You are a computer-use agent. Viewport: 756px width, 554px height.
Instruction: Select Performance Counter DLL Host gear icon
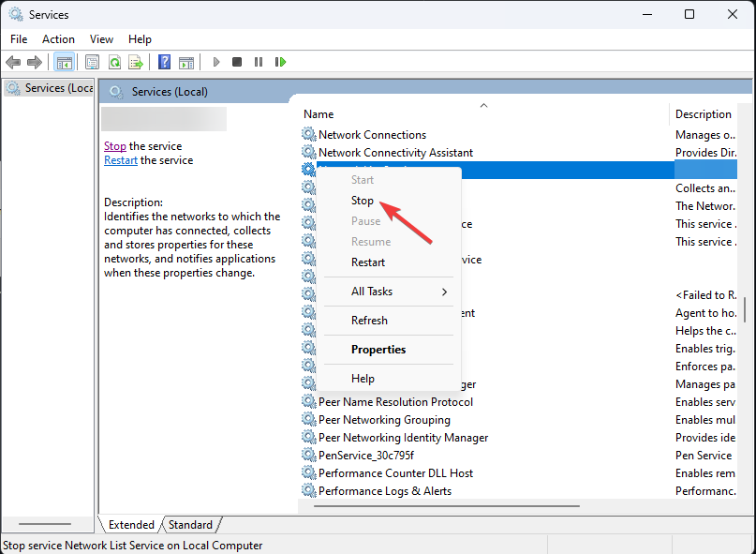coord(308,473)
